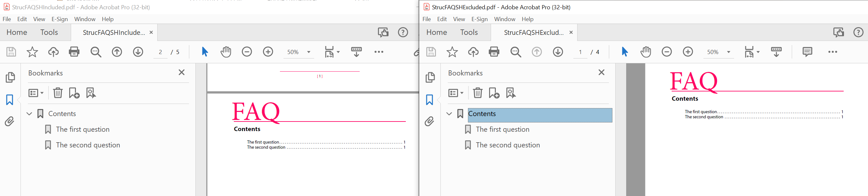
Task: Select the hand tool in the right window
Action: point(646,52)
